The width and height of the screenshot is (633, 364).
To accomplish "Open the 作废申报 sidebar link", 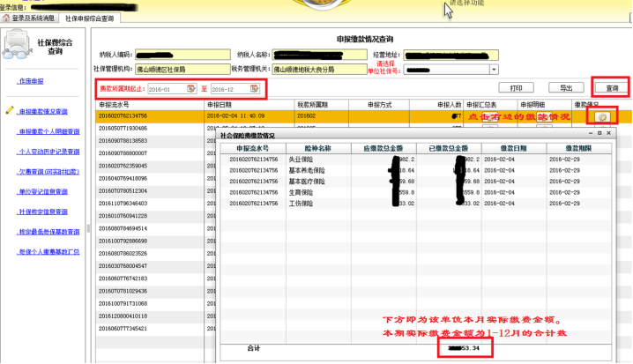I will (30, 81).
